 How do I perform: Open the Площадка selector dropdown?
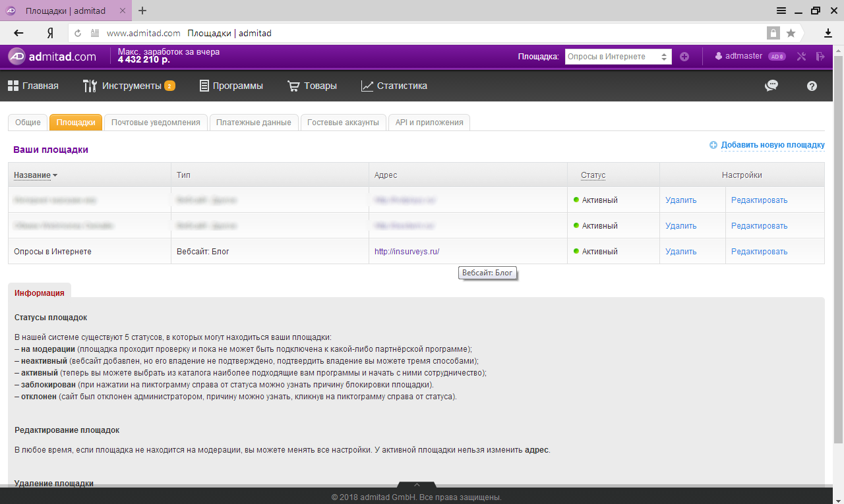[x=618, y=57]
